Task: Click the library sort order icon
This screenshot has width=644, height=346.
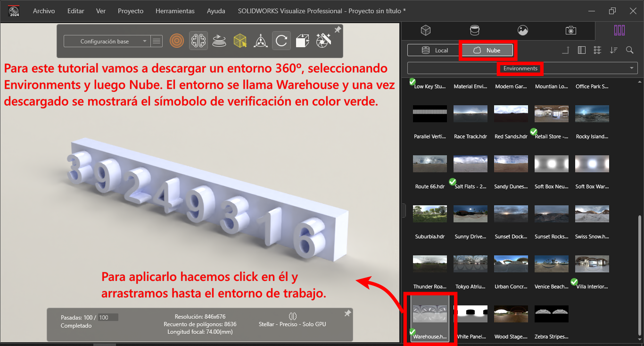Action: pyautogui.click(x=613, y=50)
